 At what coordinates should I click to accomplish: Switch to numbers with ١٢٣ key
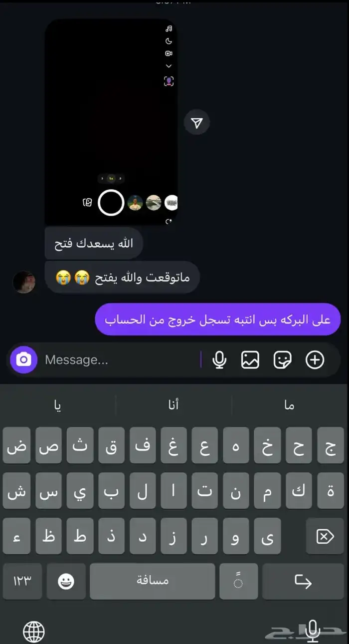click(x=22, y=582)
